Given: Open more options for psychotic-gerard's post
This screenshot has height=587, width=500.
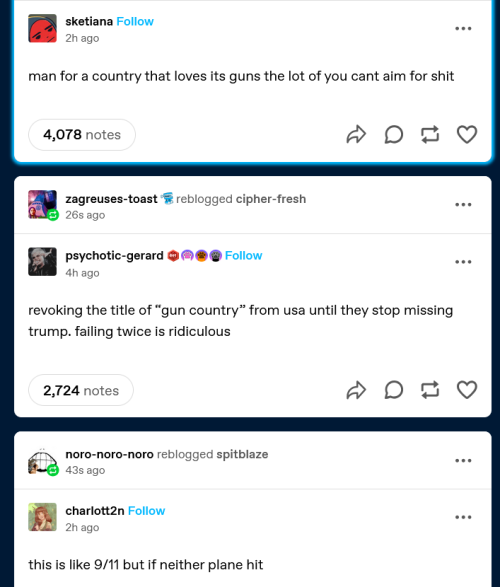Looking at the screenshot, I should point(463,262).
